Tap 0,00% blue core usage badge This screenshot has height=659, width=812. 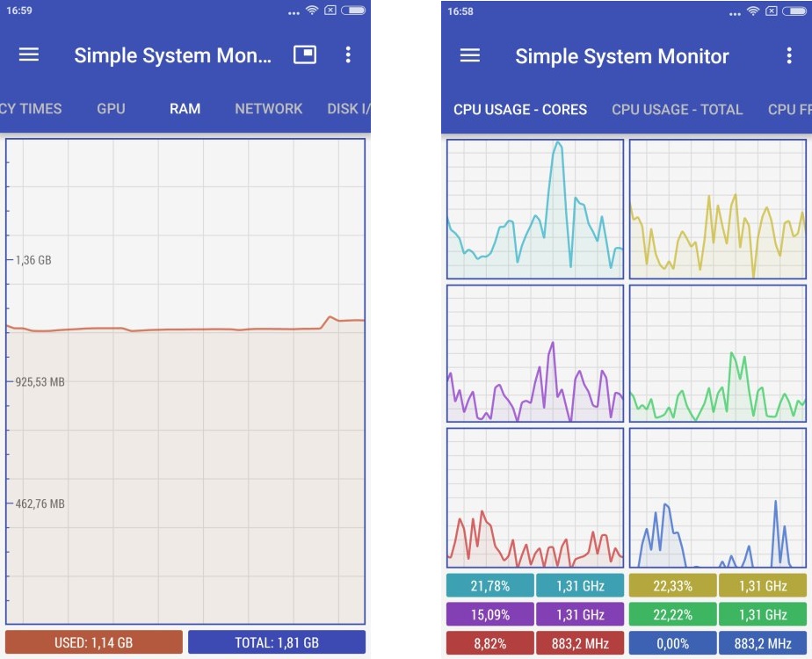click(672, 643)
